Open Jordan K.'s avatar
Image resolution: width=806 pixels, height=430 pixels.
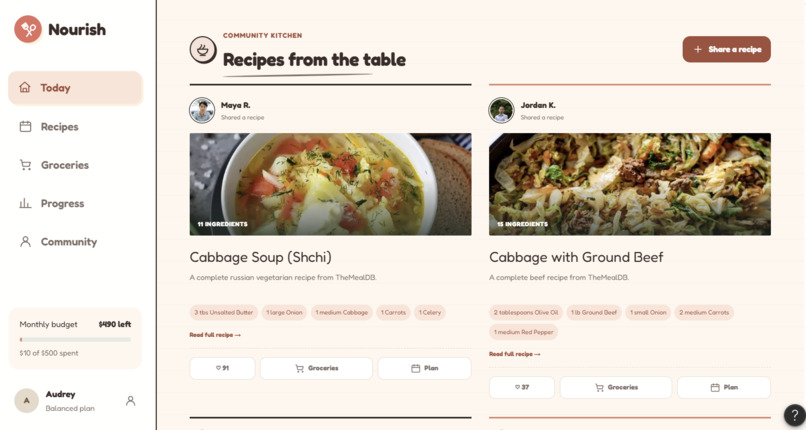(501, 110)
